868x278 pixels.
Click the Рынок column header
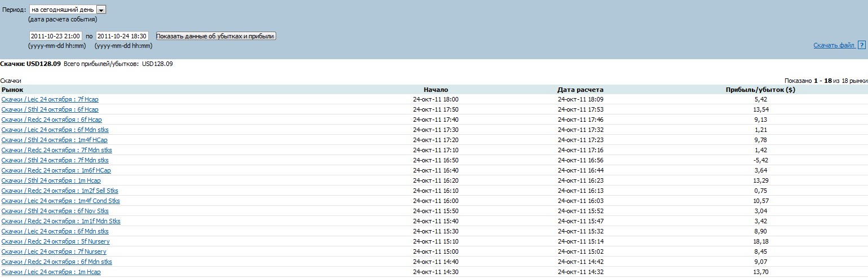coord(12,90)
